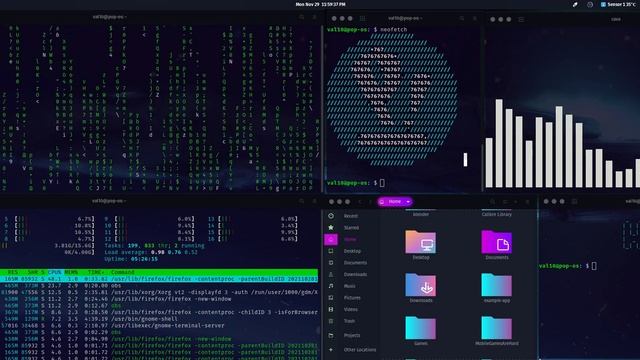
Task: Open menu in matrix terminal header
Action: tap(315, 17)
